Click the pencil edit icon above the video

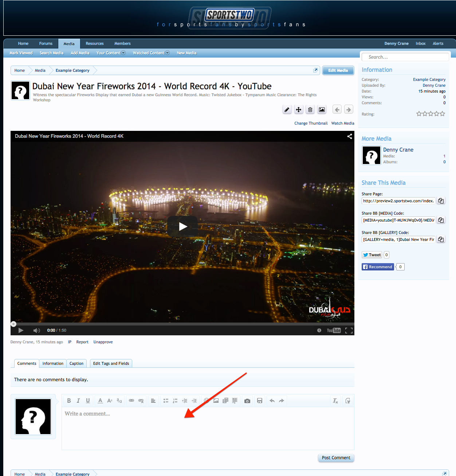[287, 110]
